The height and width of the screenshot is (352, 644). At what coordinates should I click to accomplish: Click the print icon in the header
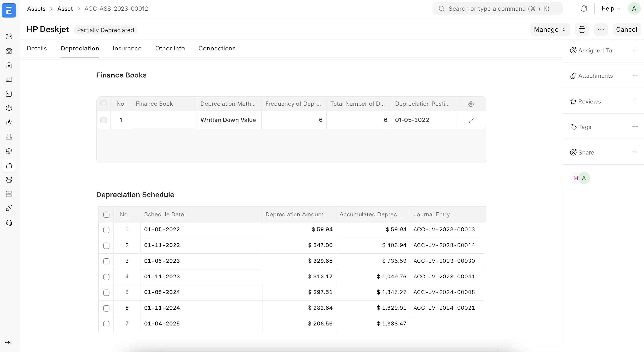[582, 29]
